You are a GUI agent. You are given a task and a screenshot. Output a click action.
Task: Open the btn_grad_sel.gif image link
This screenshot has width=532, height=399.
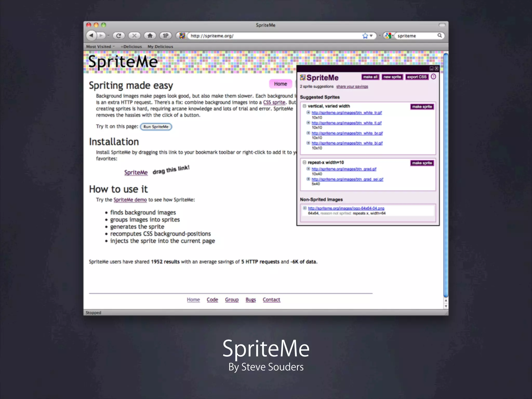(347, 179)
